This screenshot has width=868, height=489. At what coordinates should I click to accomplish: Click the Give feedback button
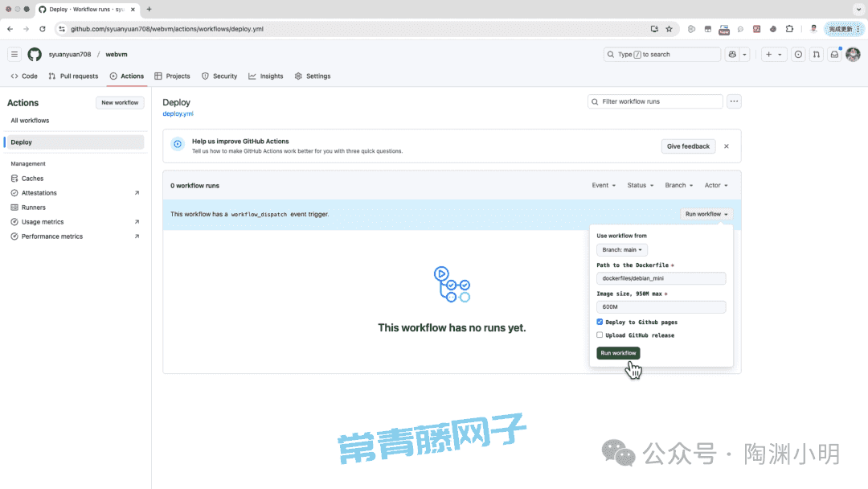tap(688, 146)
